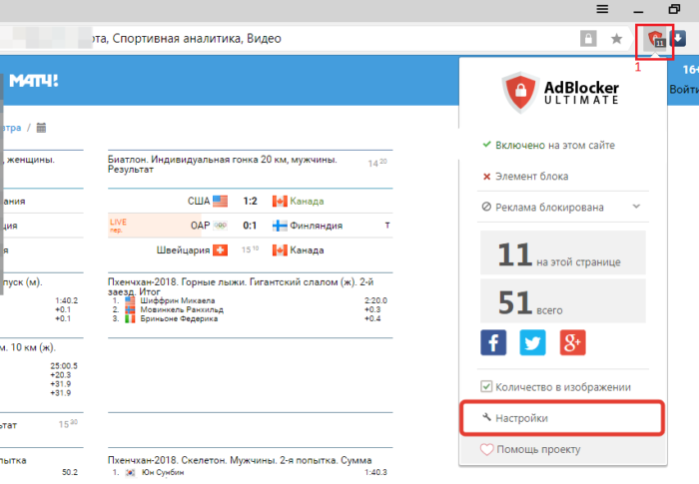The width and height of the screenshot is (699, 484).
Task: Click the USA flag in hockey score
Action: [x=220, y=201]
